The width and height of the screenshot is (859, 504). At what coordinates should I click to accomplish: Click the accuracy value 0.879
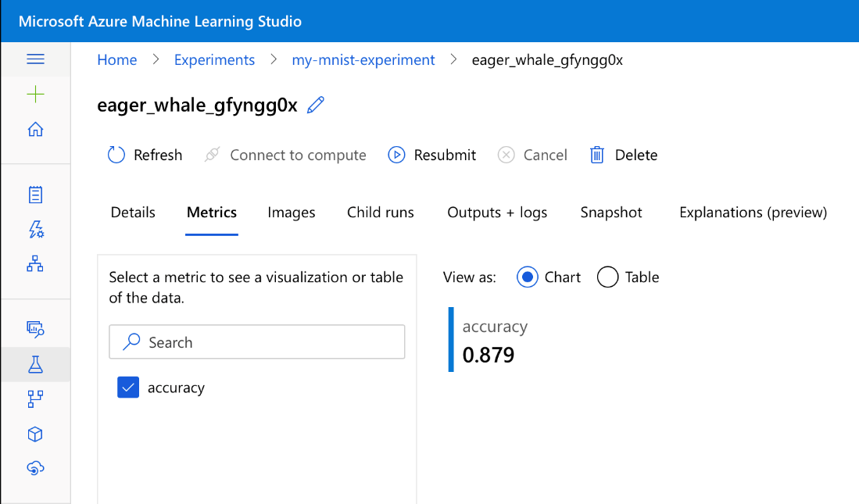tap(488, 355)
